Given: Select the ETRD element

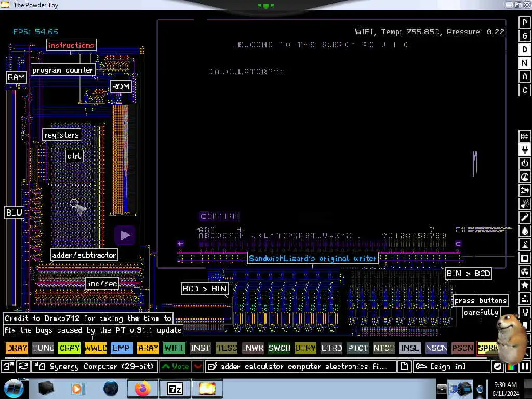Looking at the screenshot, I should tap(331, 348).
